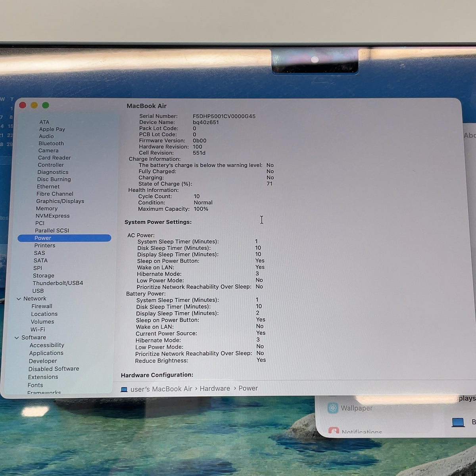Click the laptop icon in path bar
Image resolution: width=476 pixels, height=476 pixels.
pos(124,390)
